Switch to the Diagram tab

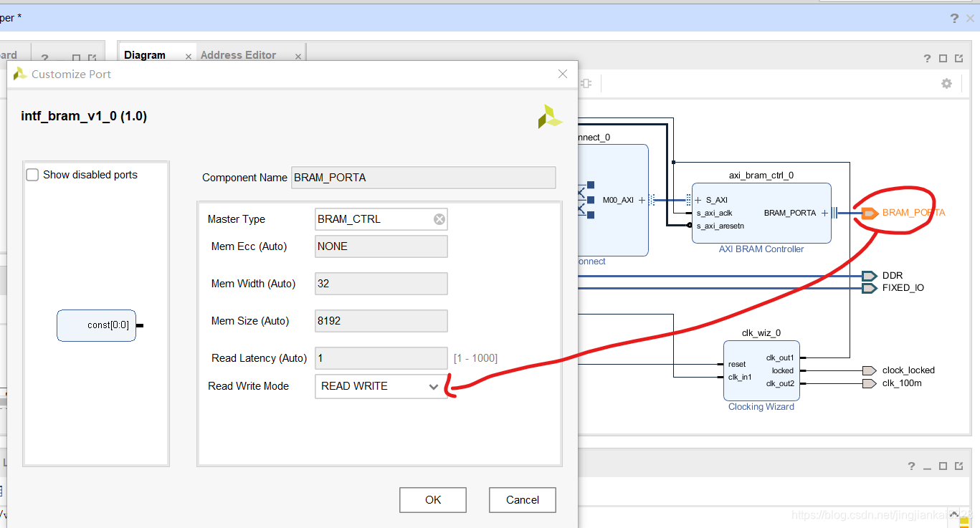point(145,55)
